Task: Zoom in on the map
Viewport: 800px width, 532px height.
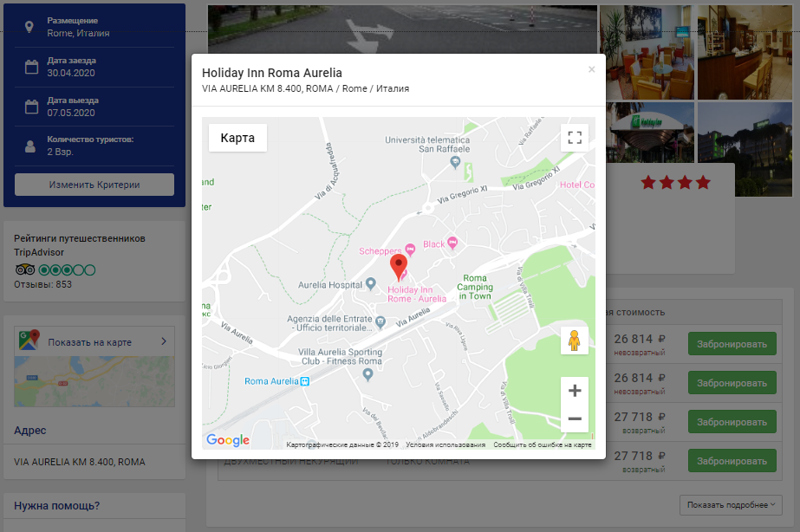Action: [x=575, y=391]
